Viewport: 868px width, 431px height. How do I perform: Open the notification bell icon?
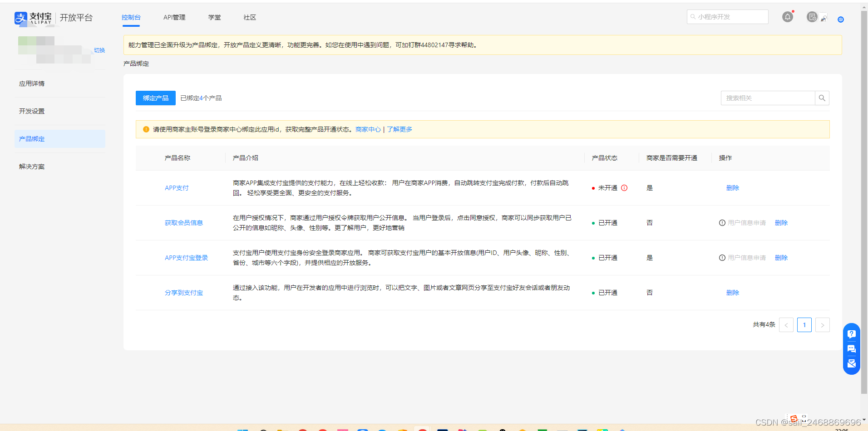(788, 17)
